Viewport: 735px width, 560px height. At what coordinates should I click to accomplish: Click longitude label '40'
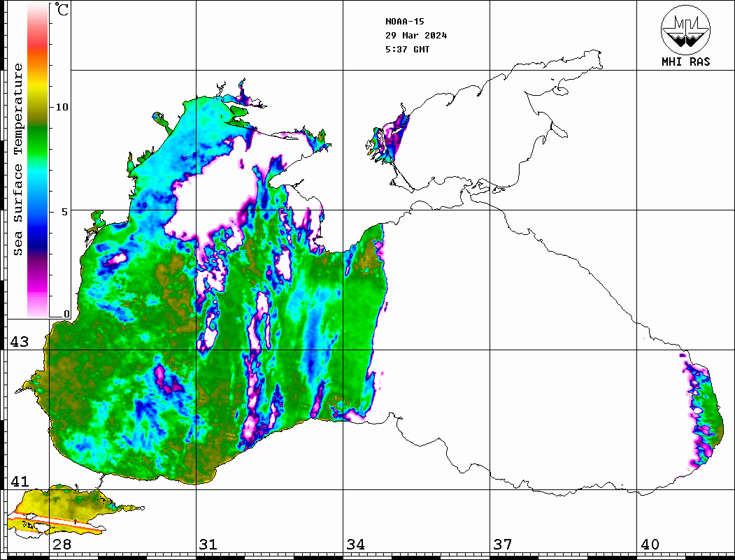click(x=650, y=545)
